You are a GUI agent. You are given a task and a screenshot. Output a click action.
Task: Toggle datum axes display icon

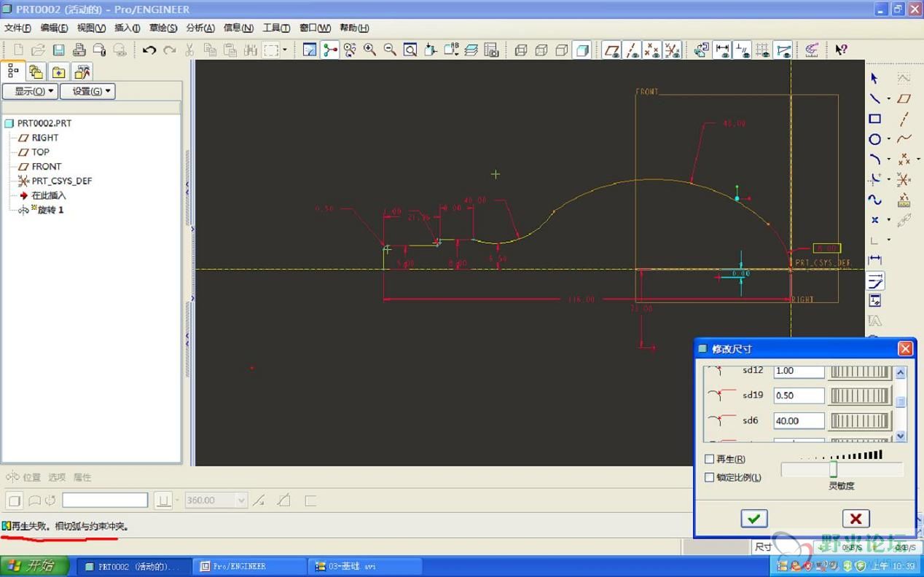(632, 50)
